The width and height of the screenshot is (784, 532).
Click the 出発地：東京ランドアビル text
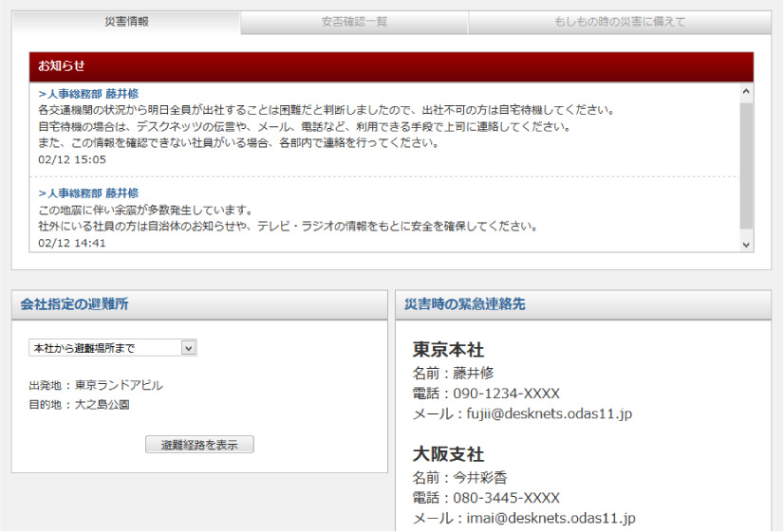[x=96, y=385]
